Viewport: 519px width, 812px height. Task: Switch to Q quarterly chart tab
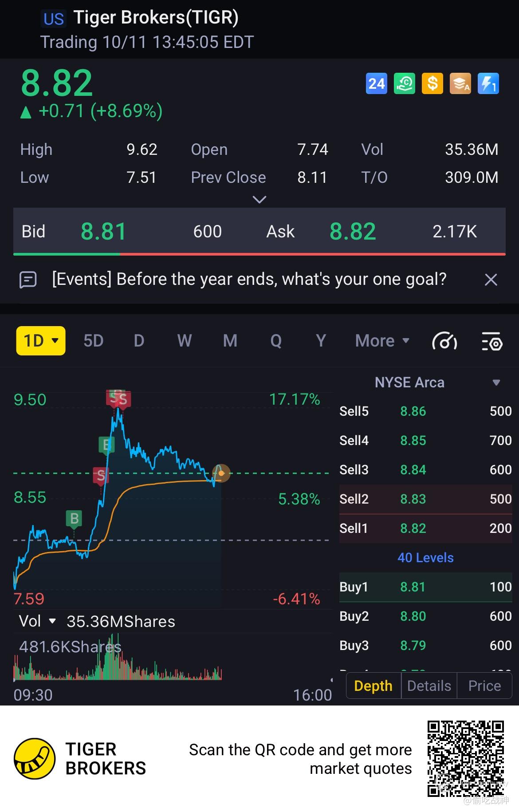276,341
